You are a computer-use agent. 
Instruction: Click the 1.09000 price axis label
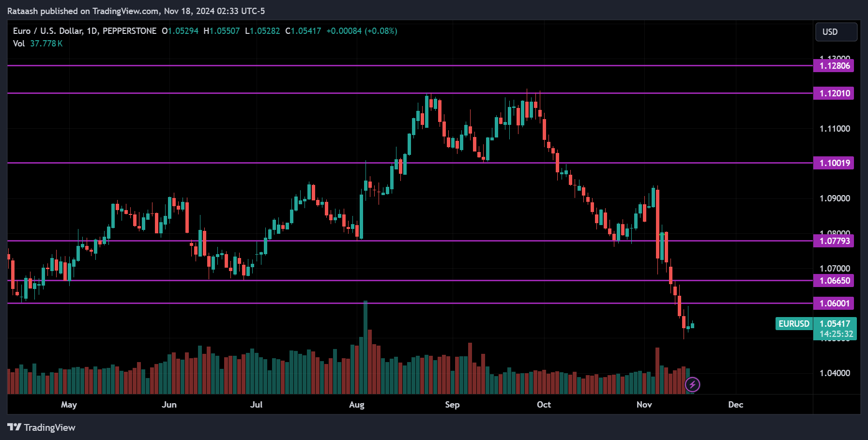click(835, 198)
